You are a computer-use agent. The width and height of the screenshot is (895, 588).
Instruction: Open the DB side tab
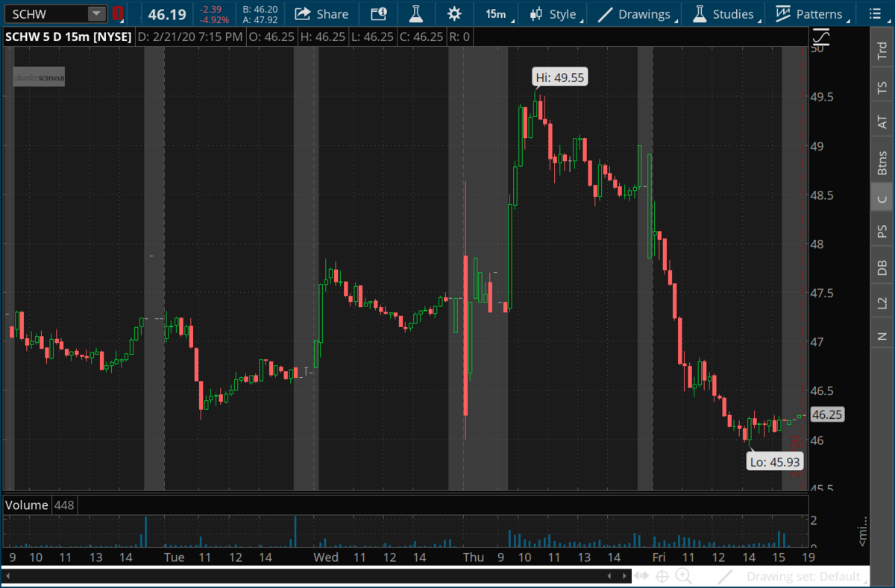(882, 268)
